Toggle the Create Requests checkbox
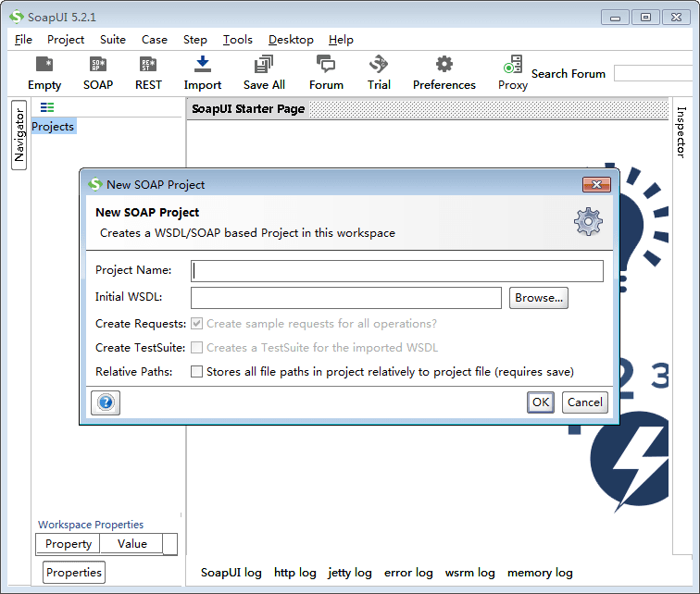This screenshot has height=594, width=700. 196,324
